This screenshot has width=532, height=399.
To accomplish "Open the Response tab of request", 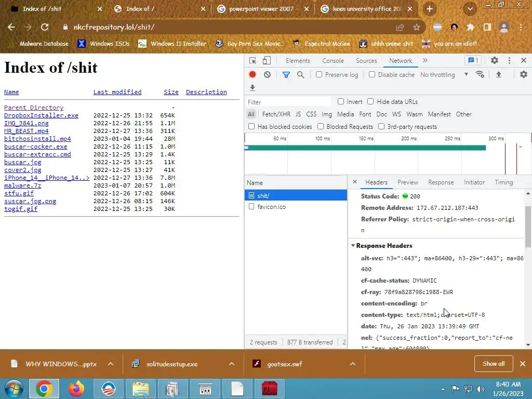I will (x=441, y=182).
